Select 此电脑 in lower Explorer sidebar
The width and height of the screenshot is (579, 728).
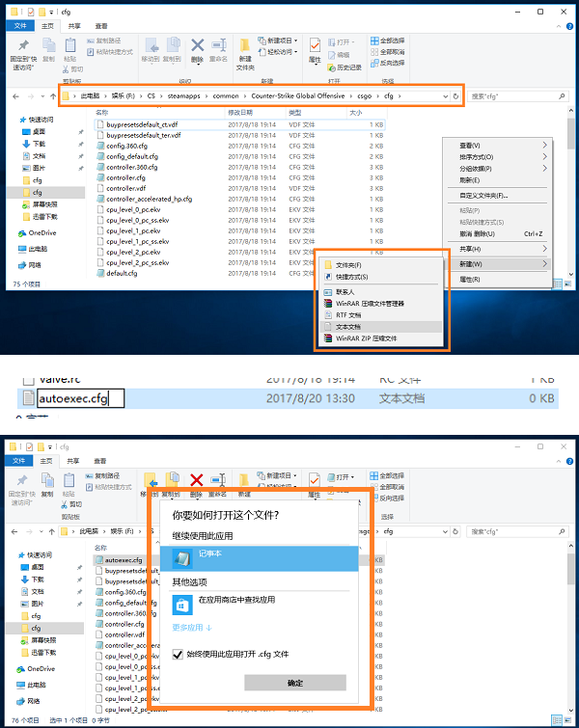pos(37,685)
